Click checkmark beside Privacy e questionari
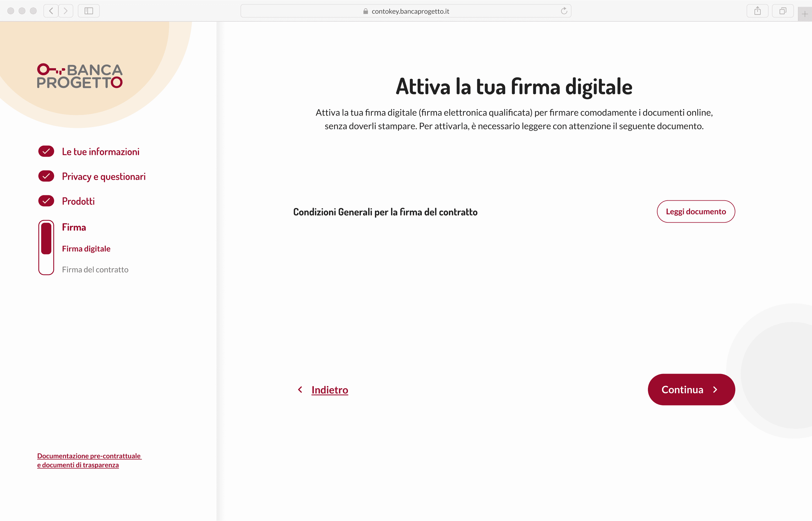Image resolution: width=812 pixels, height=521 pixels. (46, 176)
